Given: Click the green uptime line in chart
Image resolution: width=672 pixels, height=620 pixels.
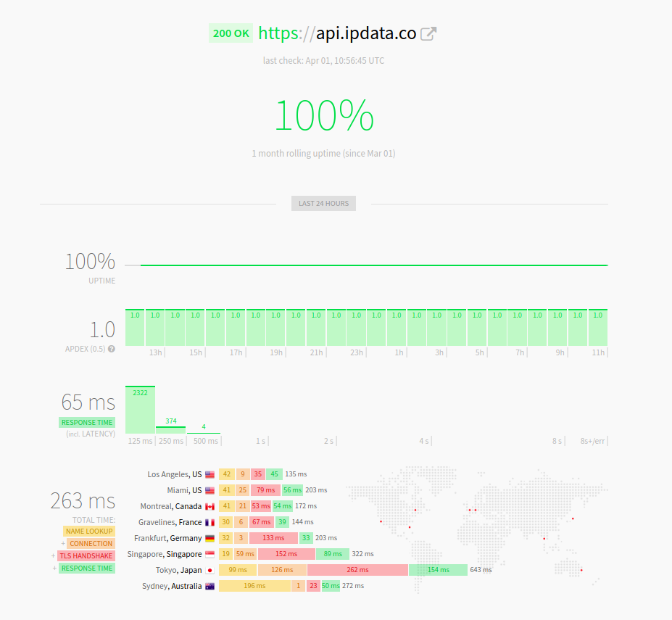Looking at the screenshot, I should click(374, 265).
